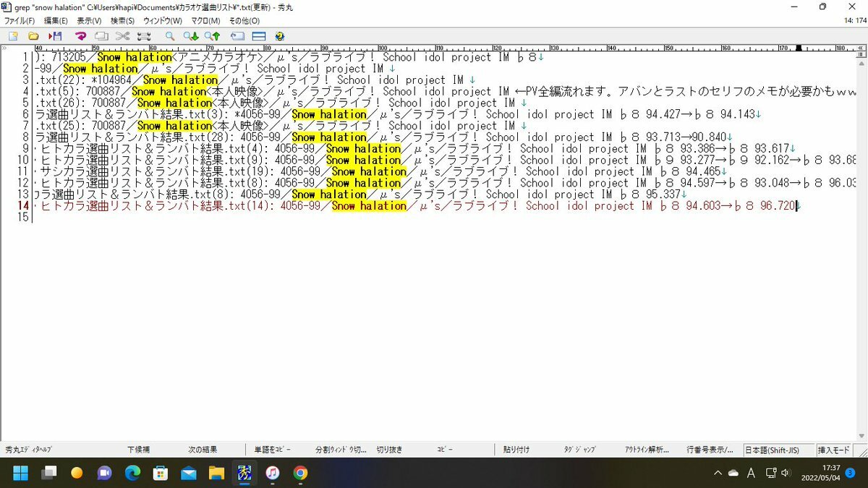This screenshot has height=488, width=868.
Task: Open the 表示(V) menu
Action: tap(89, 21)
